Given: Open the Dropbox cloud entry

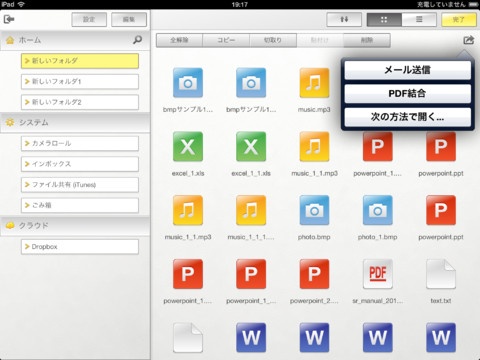Looking at the screenshot, I should pos(80,247).
